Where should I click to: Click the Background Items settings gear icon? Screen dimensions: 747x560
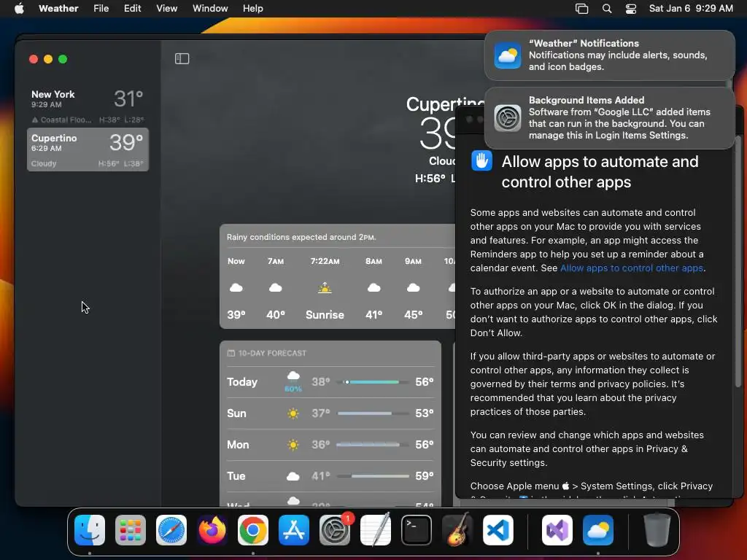pyautogui.click(x=508, y=117)
